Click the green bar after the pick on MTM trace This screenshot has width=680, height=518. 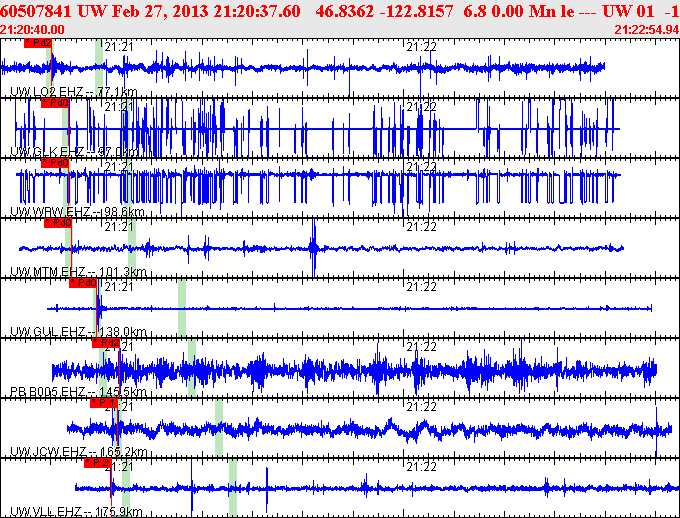point(132,248)
